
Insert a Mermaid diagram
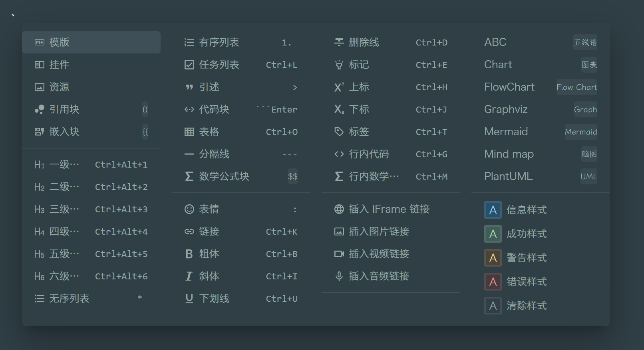point(506,132)
